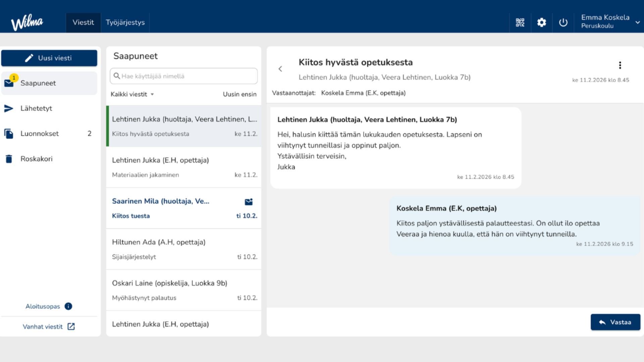The height and width of the screenshot is (362, 644).
Task: Open settings gear icon
Action: click(541, 22)
